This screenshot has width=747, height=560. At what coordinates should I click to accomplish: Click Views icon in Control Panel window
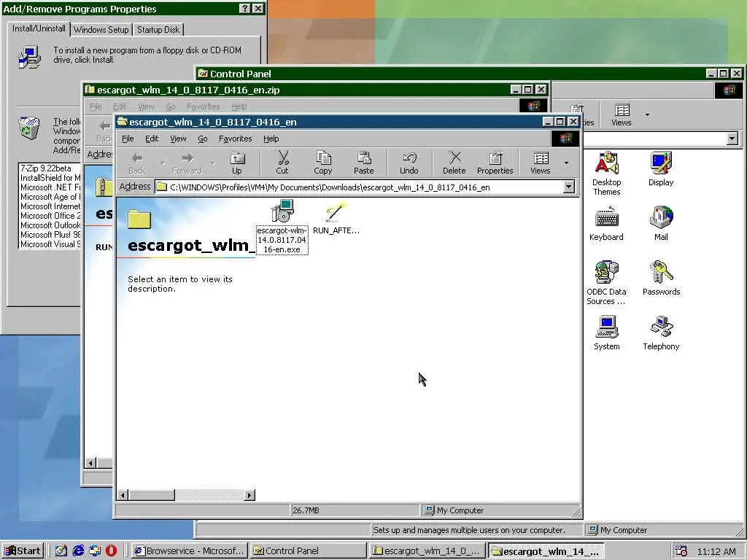pos(622,114)
